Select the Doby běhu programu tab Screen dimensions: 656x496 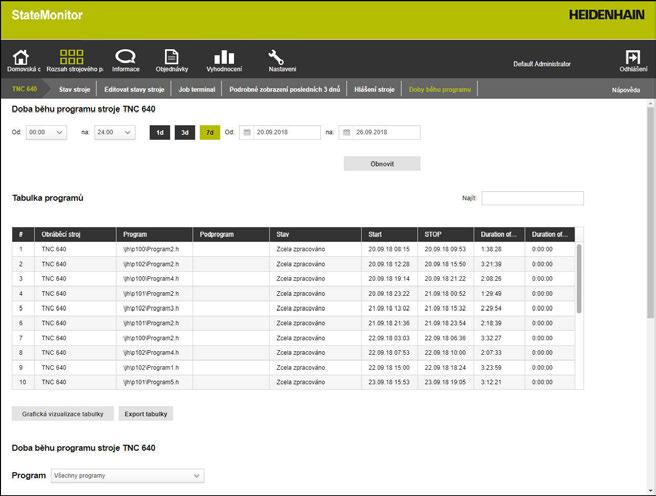pyautogui.click(x=440, y=89)
